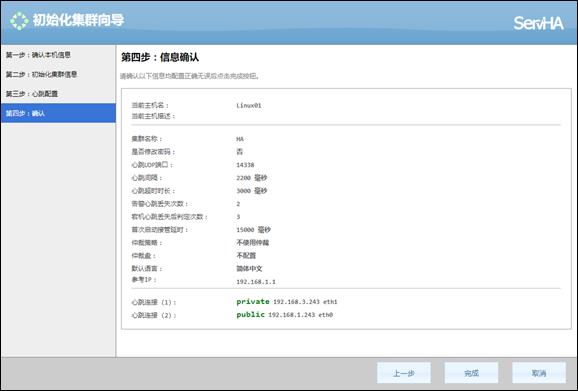Click the label 心跳连接 (1)
The image size is (578, 391).
pos(154,303)
